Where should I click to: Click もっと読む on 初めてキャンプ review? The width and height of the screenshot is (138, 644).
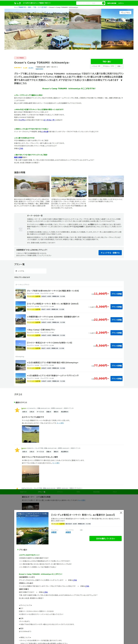(x=56, y=463)
